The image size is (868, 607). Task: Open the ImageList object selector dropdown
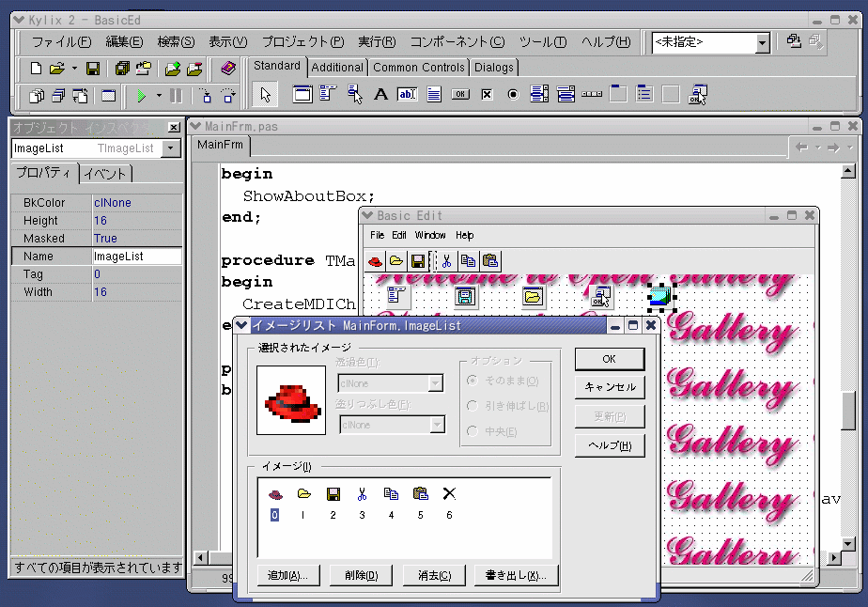point(171,148)
